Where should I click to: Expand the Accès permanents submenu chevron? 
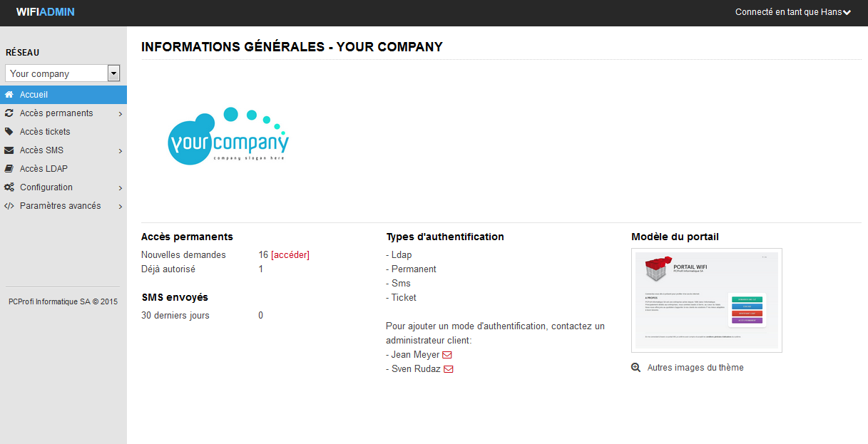pyautogui.click(x=121, y=114)
